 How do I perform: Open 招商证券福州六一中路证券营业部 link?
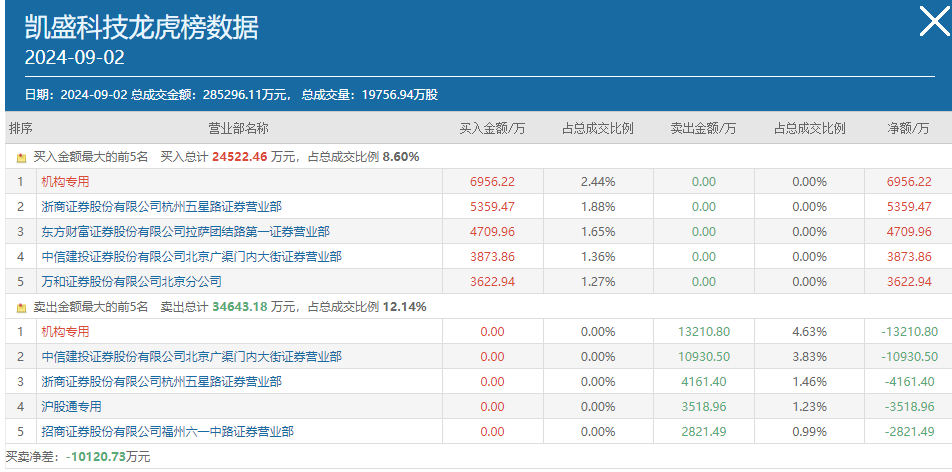click(x=168, y=431)
